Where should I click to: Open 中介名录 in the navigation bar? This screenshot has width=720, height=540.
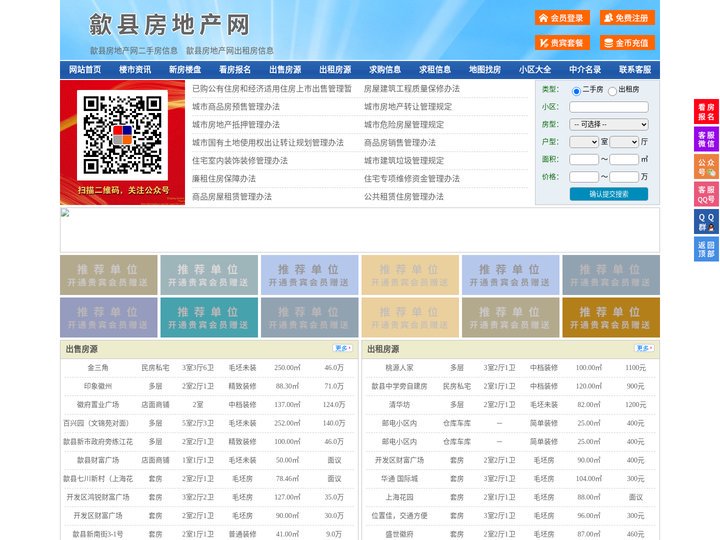585,70
